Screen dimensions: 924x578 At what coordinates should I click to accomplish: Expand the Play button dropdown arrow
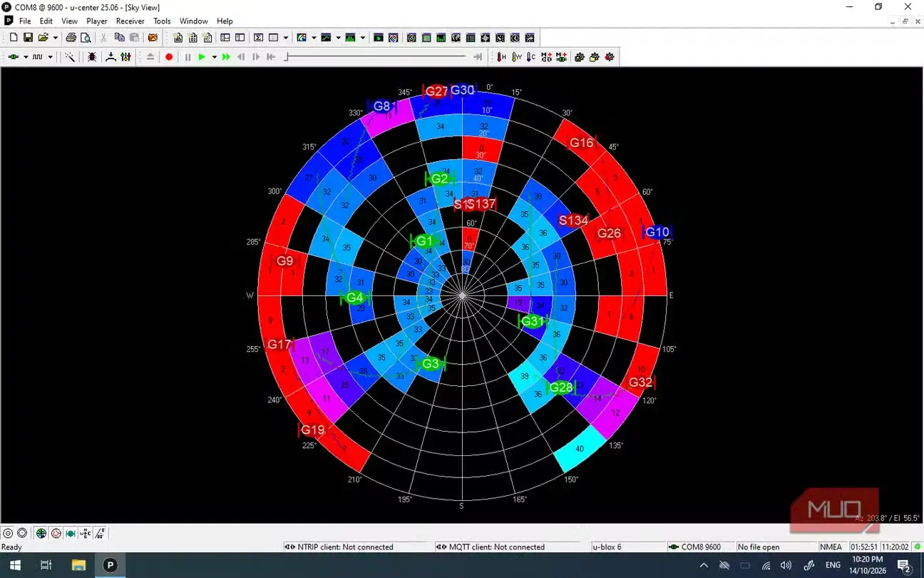tap(214, 57)
